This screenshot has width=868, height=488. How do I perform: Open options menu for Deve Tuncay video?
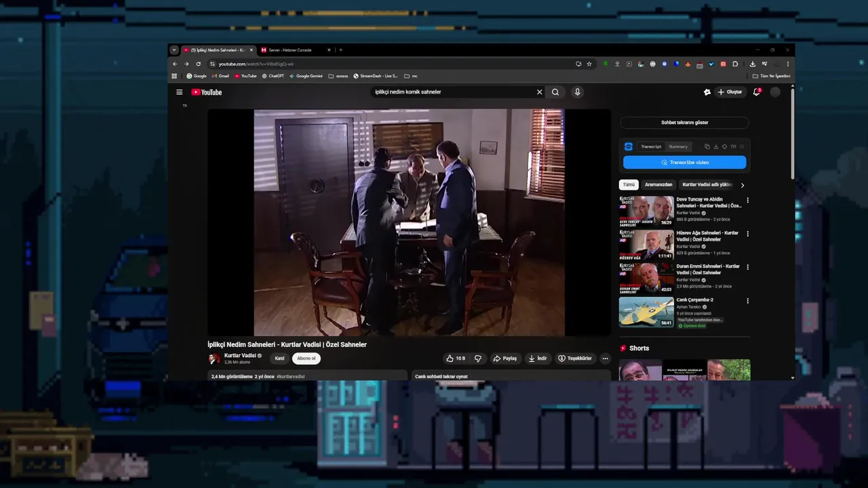748,201
